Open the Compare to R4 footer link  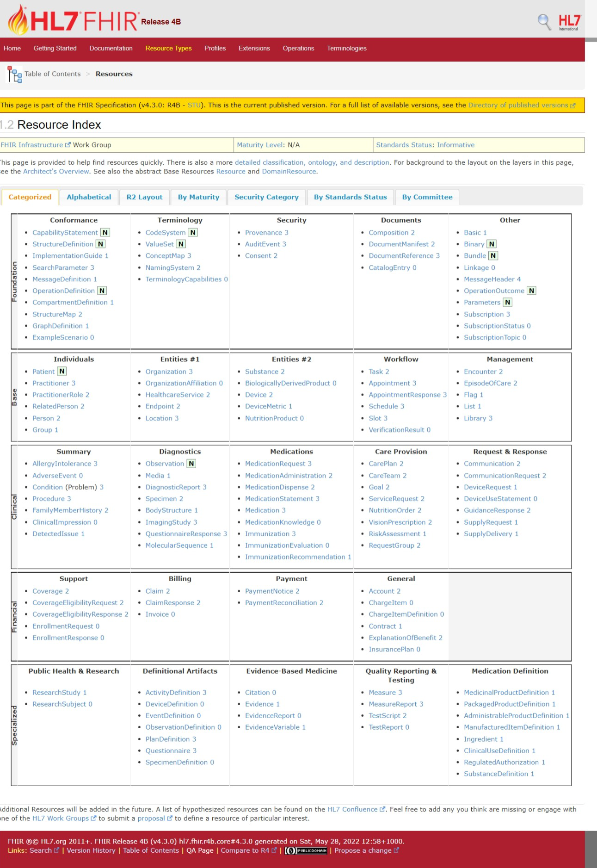click(x=245, y=850)
